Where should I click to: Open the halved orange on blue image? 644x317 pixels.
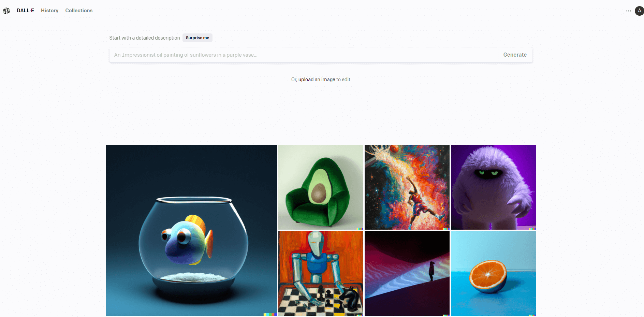[493, 273]
